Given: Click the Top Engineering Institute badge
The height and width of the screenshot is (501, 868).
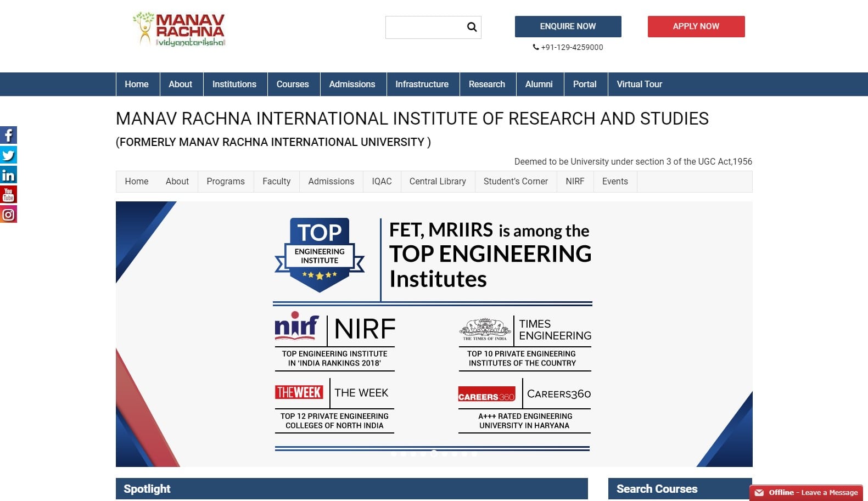Looking at the screenshot, I should (320, 255).
